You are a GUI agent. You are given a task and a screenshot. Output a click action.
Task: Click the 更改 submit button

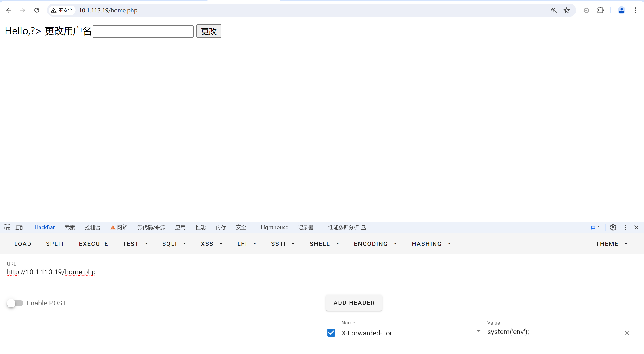(209, 31)
